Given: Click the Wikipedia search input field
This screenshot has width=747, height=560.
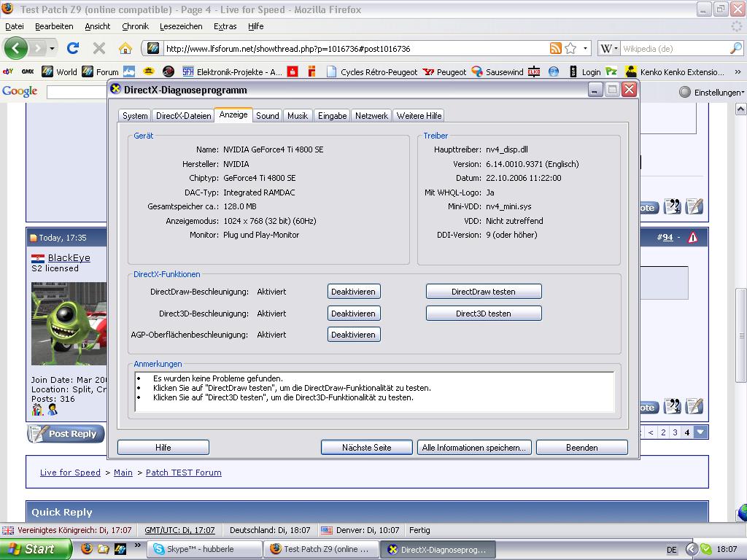Looking at the screenshot, I should 674,48.
